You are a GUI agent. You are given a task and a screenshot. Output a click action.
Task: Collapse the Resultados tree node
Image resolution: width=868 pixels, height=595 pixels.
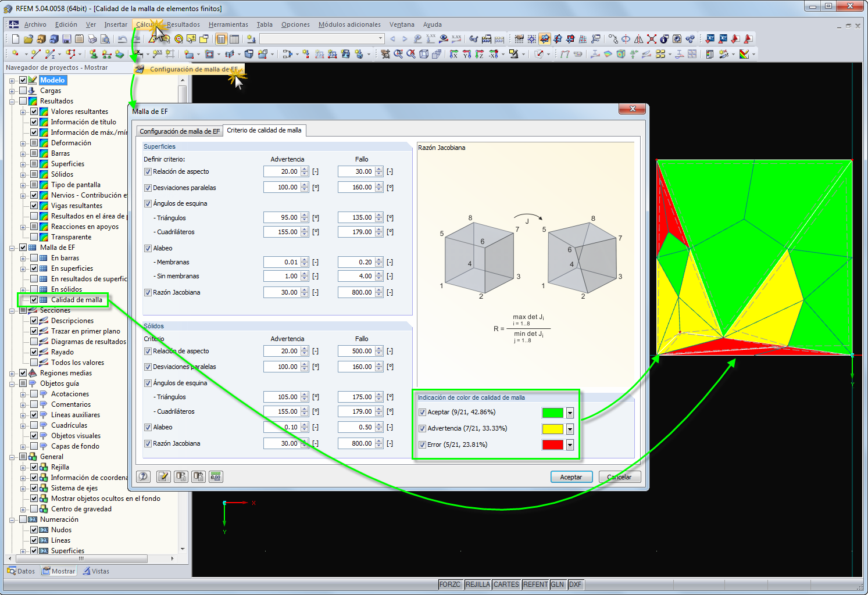pyautogui.click(x=12, y=101)
